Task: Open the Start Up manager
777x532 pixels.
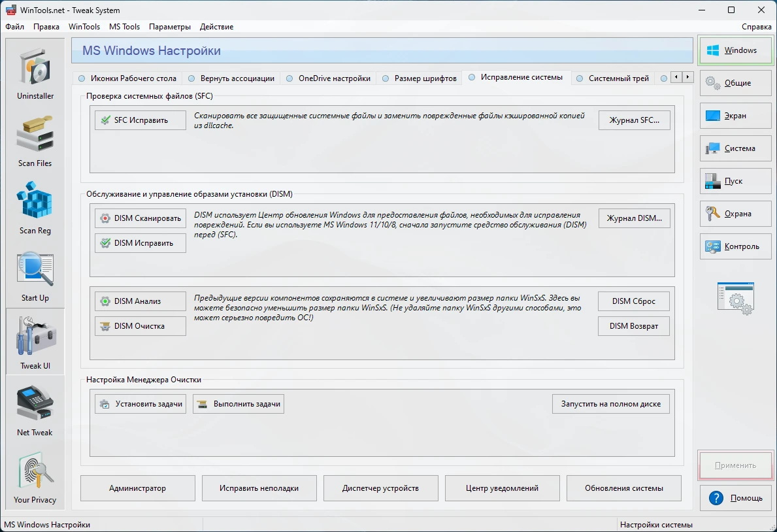Action: (x=35, y=275)
